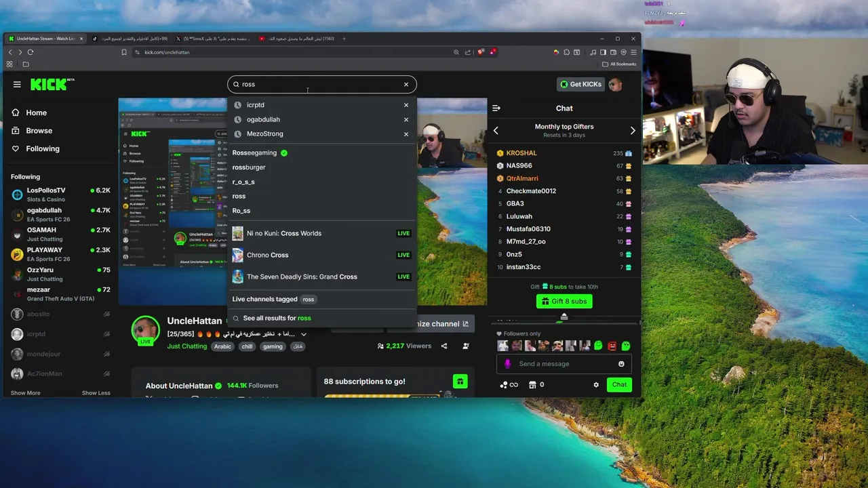Image resolution: width=868 pixels, height=488 pixels.
Task: Click top gifter KROSHAL
Action: [x=521, y=153]
